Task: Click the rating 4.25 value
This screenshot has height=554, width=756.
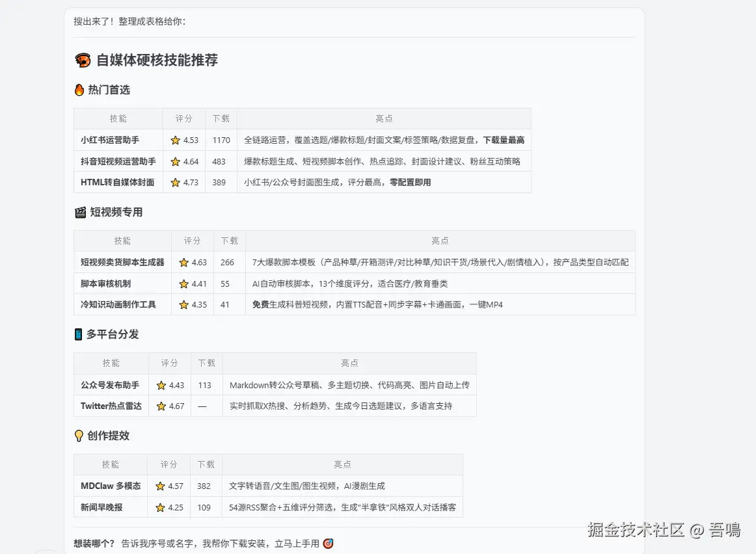Action: pos(176,507)
